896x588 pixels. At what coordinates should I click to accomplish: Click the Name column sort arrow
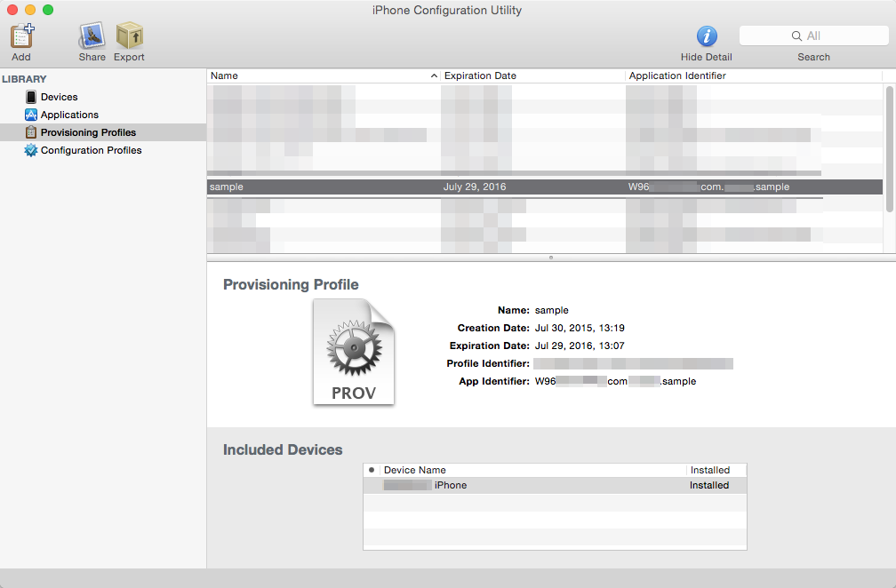pos(434,75)
